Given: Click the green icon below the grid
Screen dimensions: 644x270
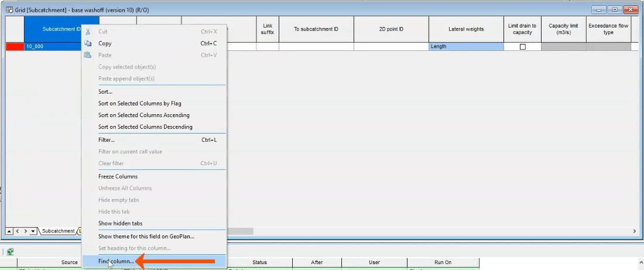Looking at the screenshot, I should [11, 251].
